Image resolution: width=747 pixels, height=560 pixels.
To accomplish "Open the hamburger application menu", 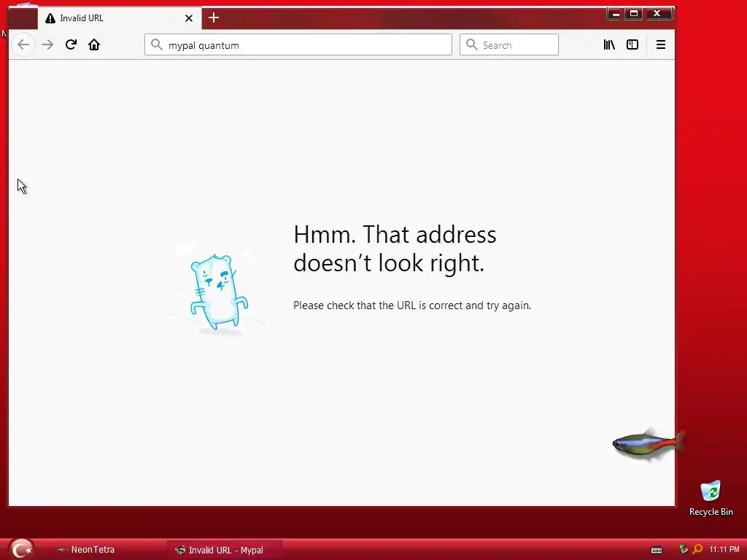I will (661, 44).
